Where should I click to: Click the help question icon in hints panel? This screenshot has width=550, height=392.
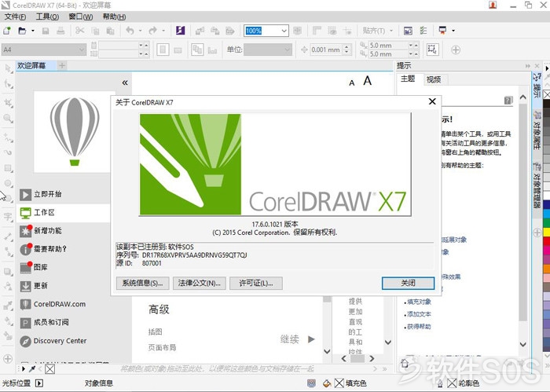tap(508, 101)
